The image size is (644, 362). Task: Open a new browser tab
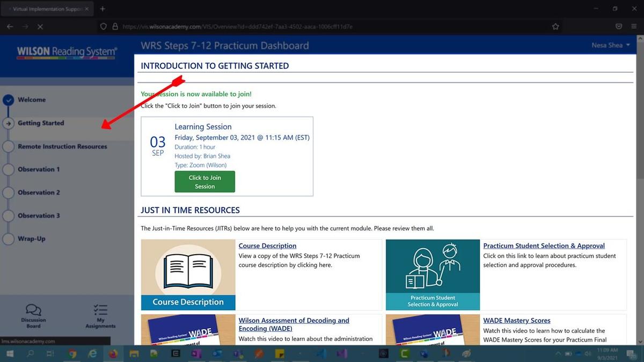pyautogui.click(x=103, y=9)
